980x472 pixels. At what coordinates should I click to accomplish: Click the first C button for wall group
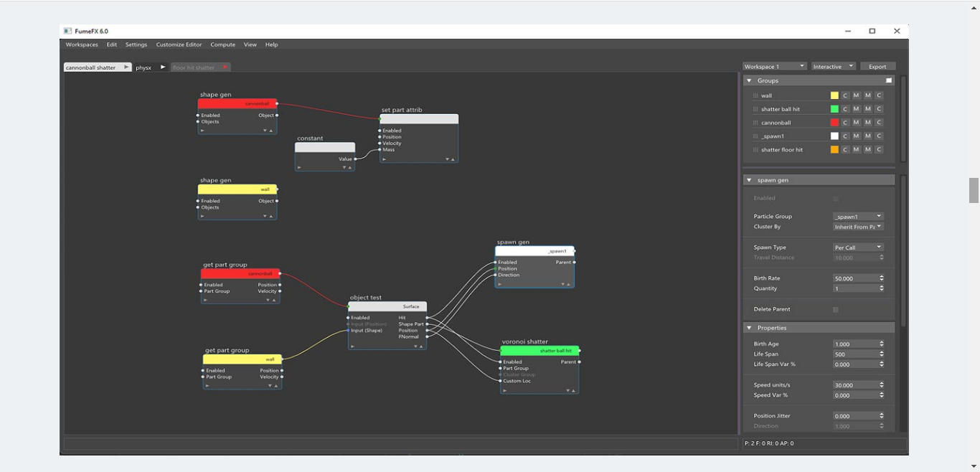point(845,95)
